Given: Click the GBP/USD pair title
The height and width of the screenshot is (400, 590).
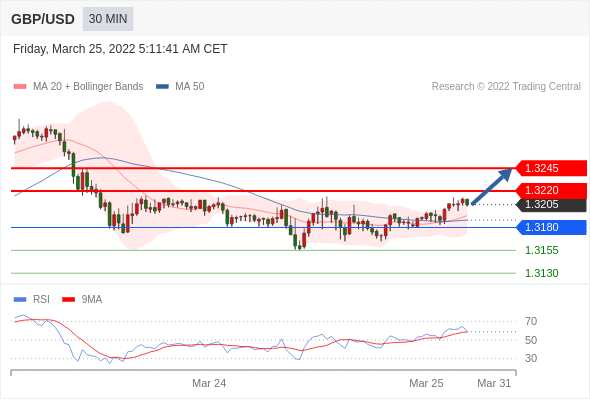Looking at the screenshot, I should tap(43, 19).
